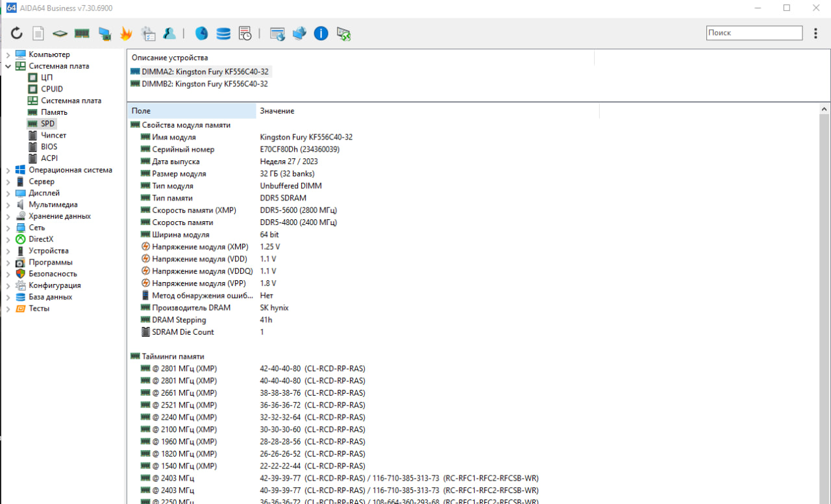Select the Компьютер tree node
Viewport: 831px width, 504px height.
49,54
